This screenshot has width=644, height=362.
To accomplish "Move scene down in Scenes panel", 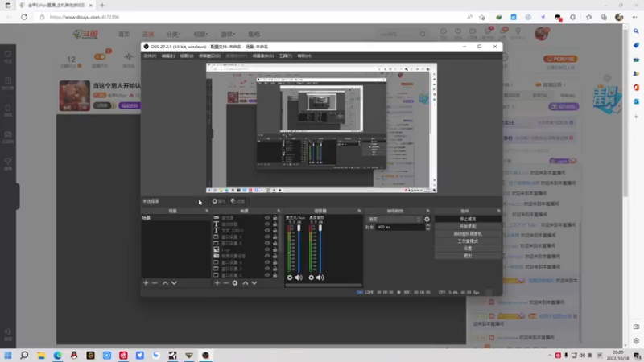I will (174, 283).
